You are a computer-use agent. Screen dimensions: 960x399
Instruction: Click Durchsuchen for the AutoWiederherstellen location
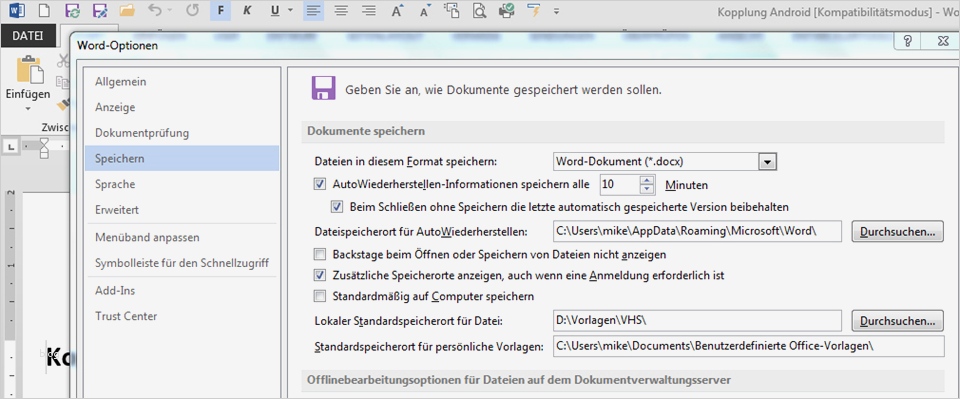click(x=897, y=232)
